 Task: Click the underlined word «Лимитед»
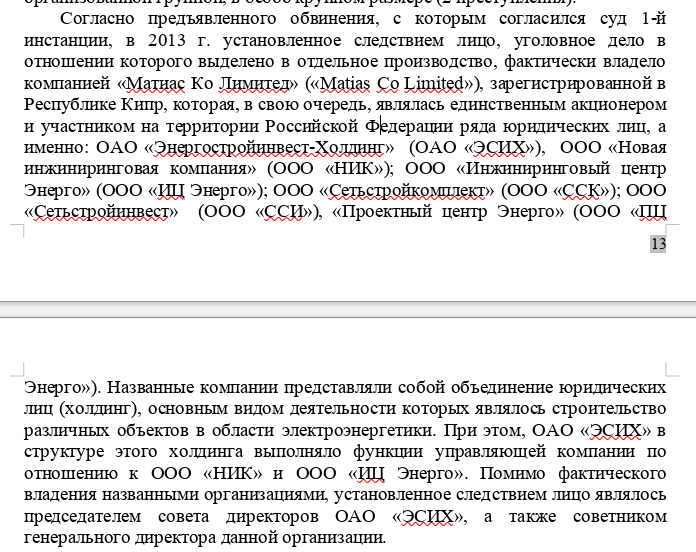click(x=254, y=83)
